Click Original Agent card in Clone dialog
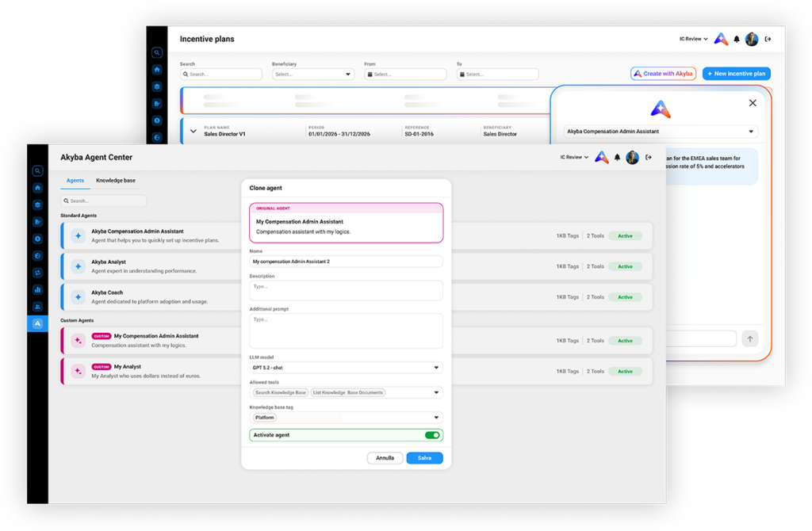The height and width of the screenshot is (531, 812). (x=346, y=223)
